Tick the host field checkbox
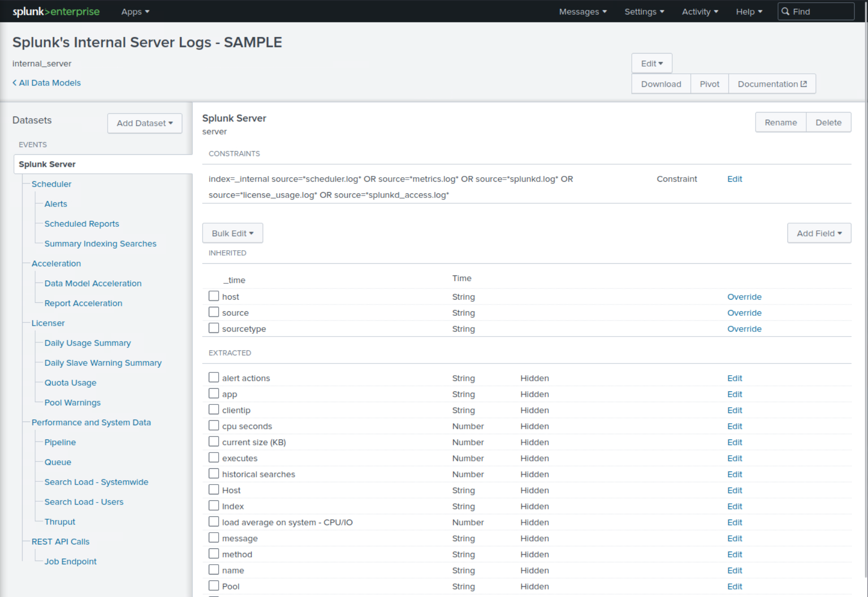This screenshot has width=868, height=597. click(x=214, y=296)
